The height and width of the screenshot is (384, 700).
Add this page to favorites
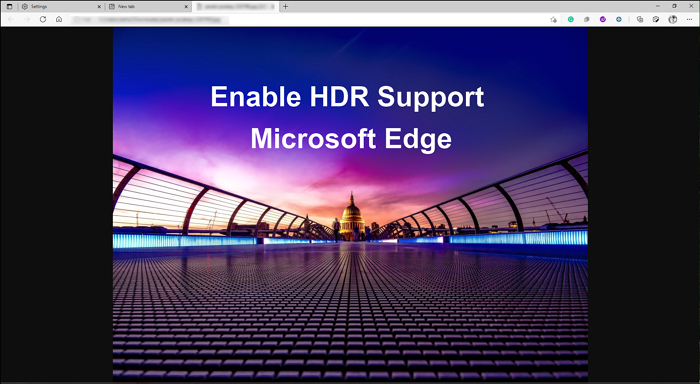click(554, 19)
